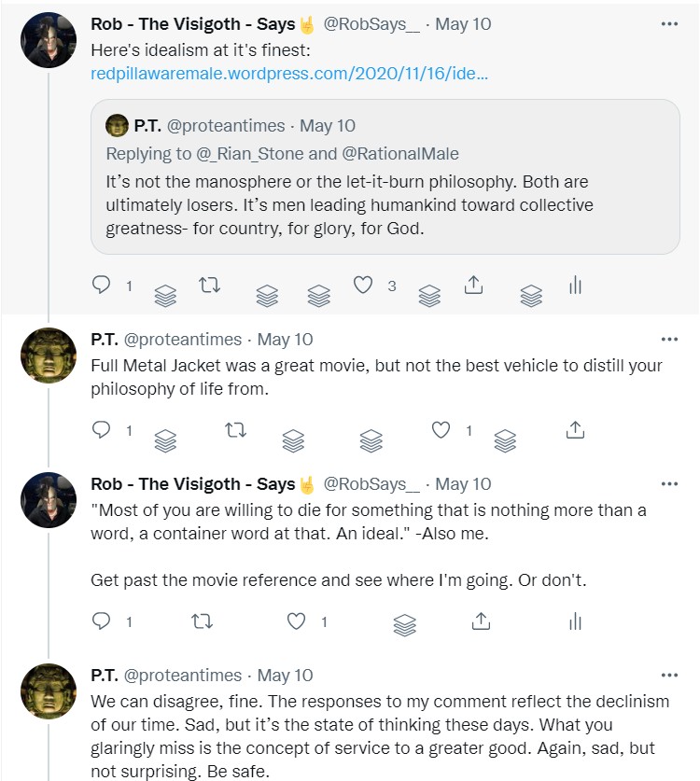
Task: Retweet Rob's tweet about idealism
Action: 209,286
